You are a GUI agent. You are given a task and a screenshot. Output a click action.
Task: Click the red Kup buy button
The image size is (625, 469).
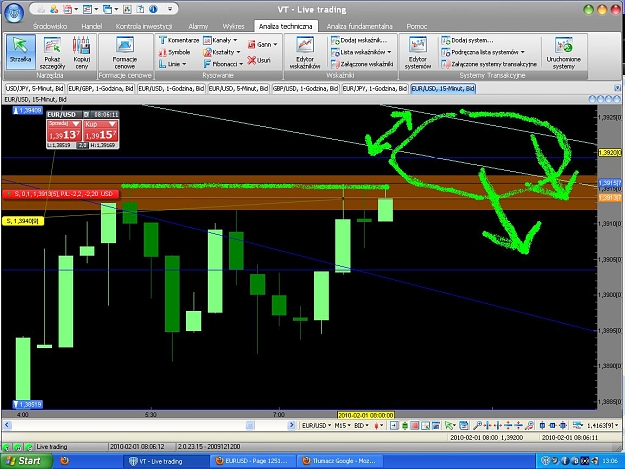(101, 131)
